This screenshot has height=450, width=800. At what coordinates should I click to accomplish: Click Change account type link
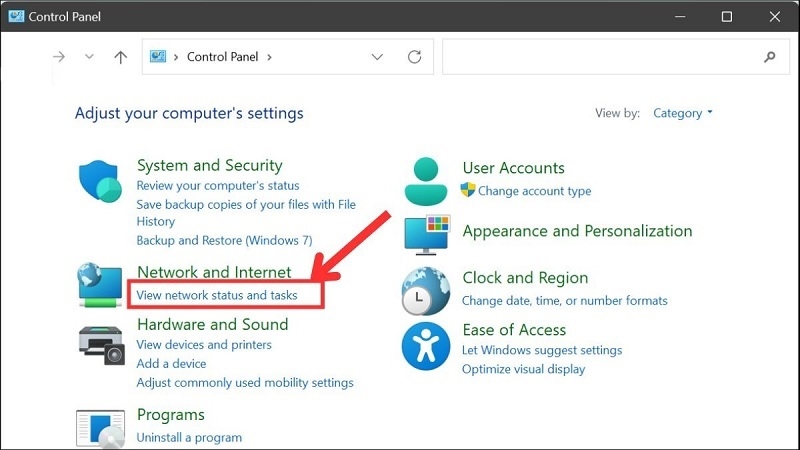535,191
